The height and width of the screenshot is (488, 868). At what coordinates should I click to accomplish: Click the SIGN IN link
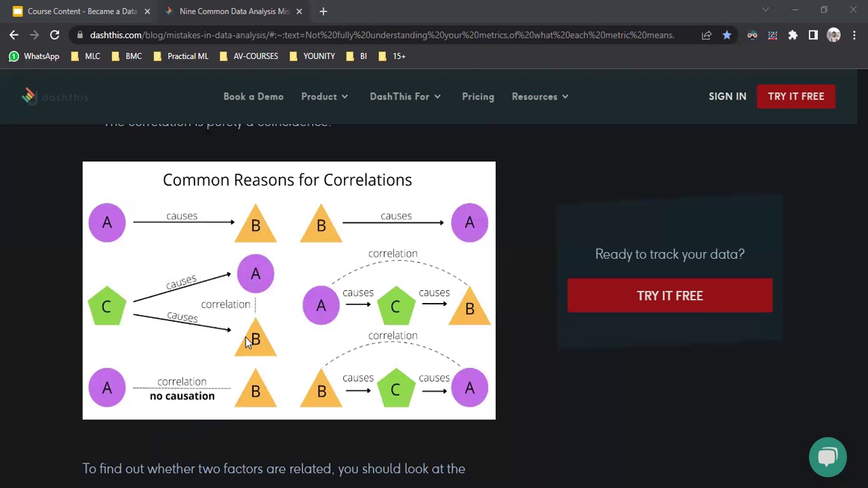(x=728, y=96)
